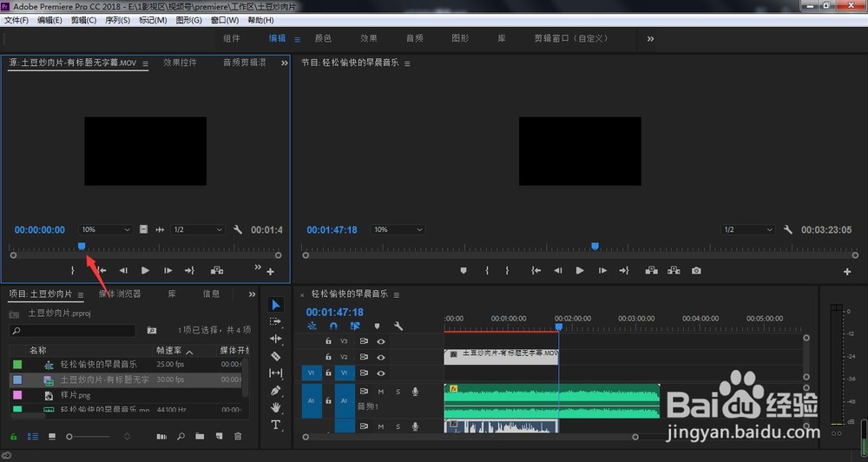Select the Ripple Edit tool
This screenshot has height=462, width=868.
point(276,339)
